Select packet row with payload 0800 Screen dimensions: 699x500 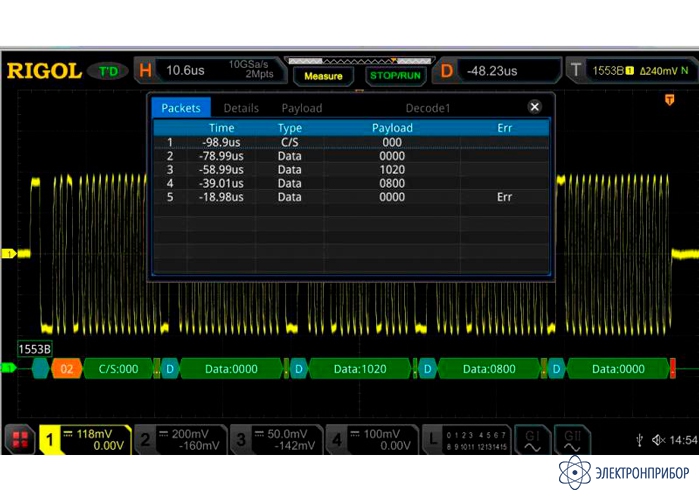[x=351, y=183]
